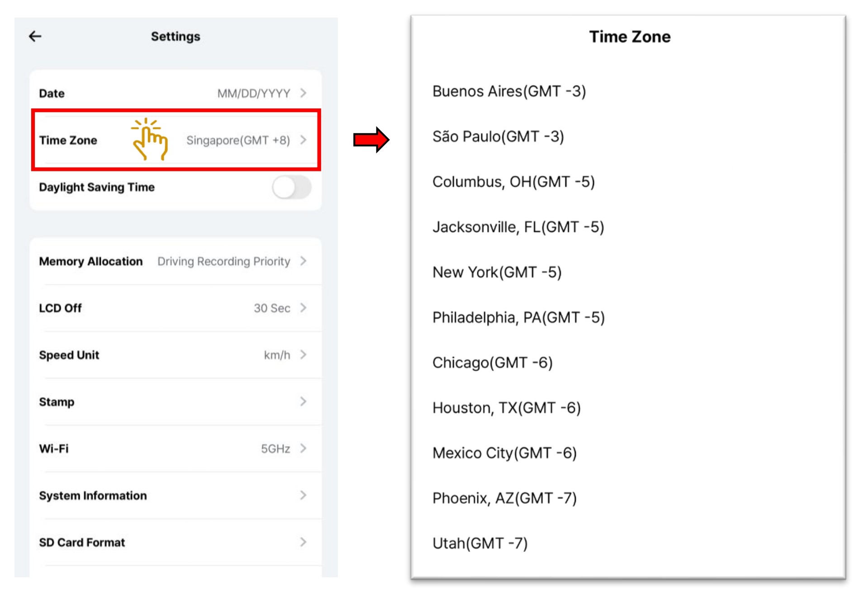The width and height of the screenshot is (868, 607).
Task: Choose Utah (GMT -7) time zone
Action: [480, 543]
